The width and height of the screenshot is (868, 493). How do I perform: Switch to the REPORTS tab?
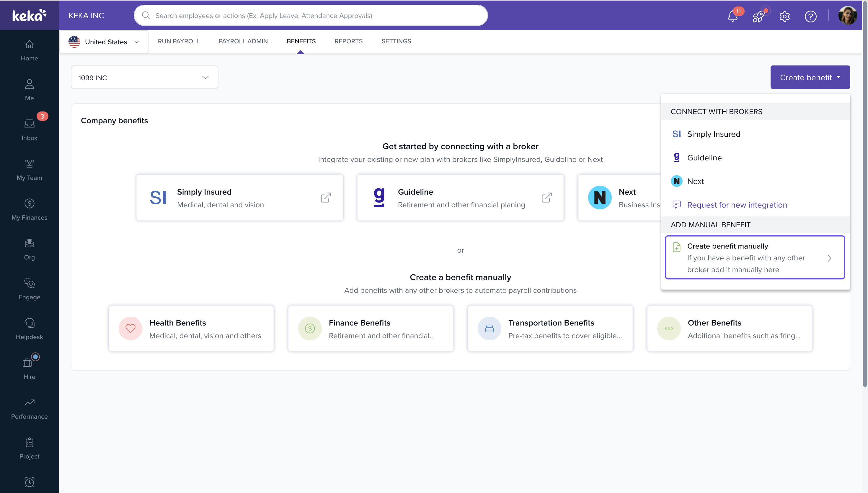coord(348,41)
